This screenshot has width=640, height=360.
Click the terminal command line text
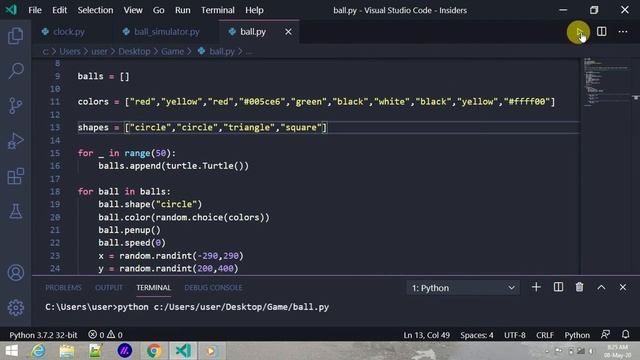tap(187, 307)
